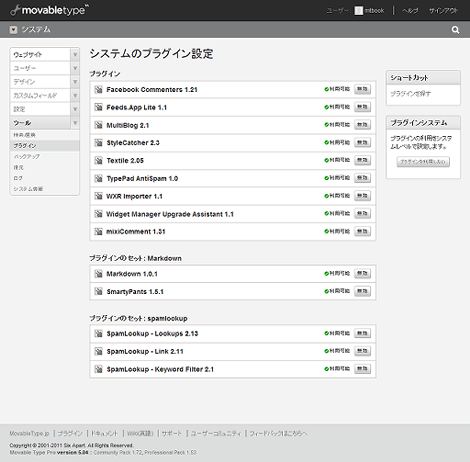This screenshot has width=470, height=462.
Task: Expand the ユーザー sidebar menu arrow
Action: point(75,68)
